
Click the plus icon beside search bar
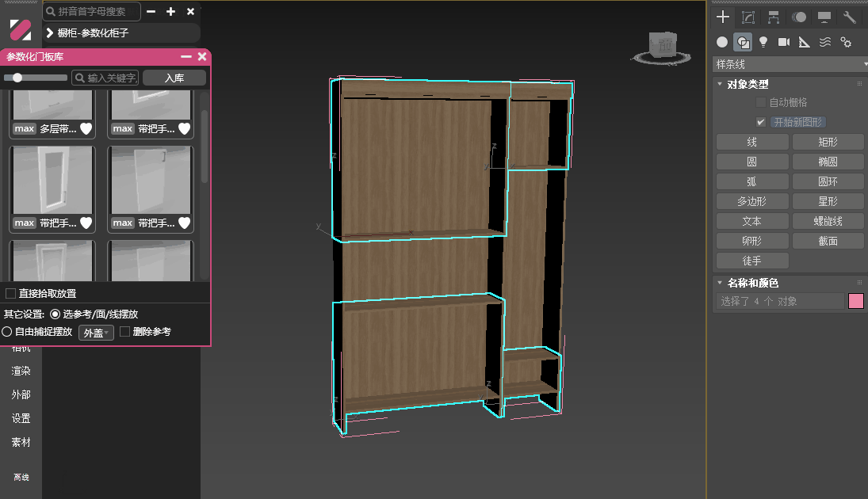tap(171, 12)
